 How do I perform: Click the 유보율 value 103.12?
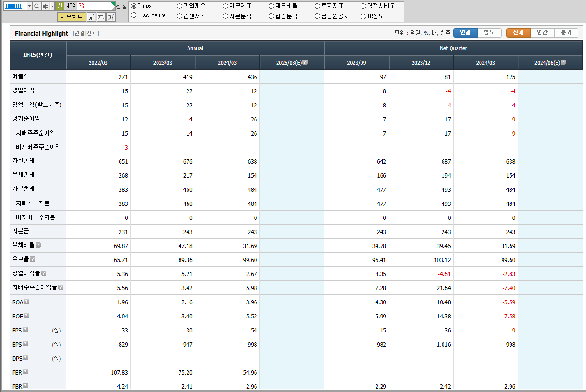(x=442, y=260)
